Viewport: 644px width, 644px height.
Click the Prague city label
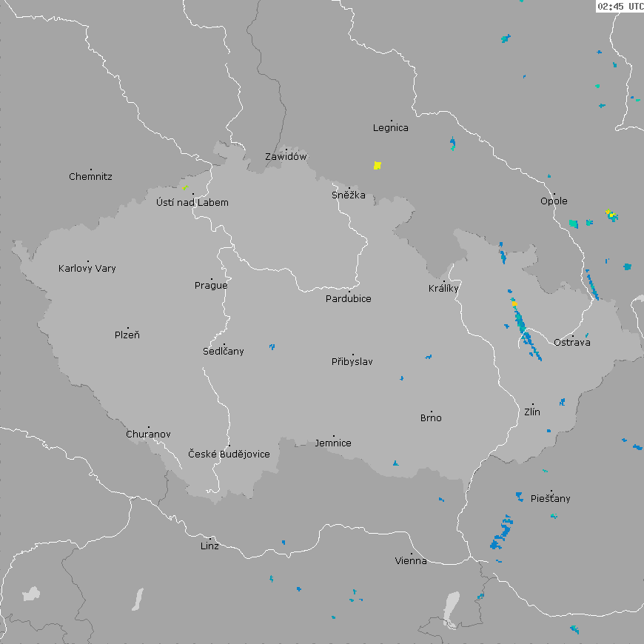coord(211,286)
